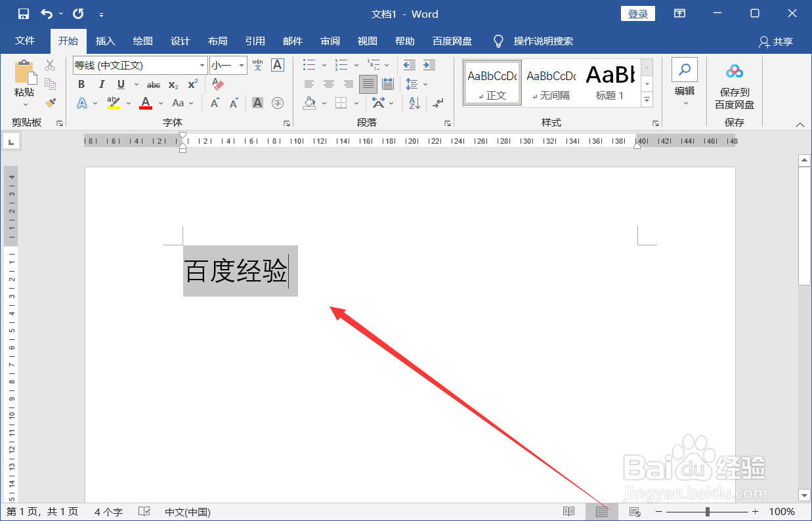
Task: Apply the 标题 1 heading style
Action: [x=610, y=81]
